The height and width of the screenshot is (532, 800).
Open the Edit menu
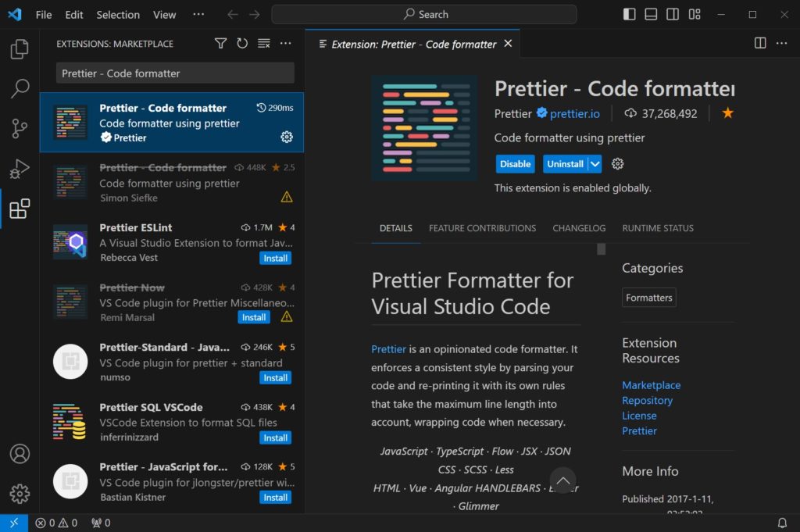(74, 14)
